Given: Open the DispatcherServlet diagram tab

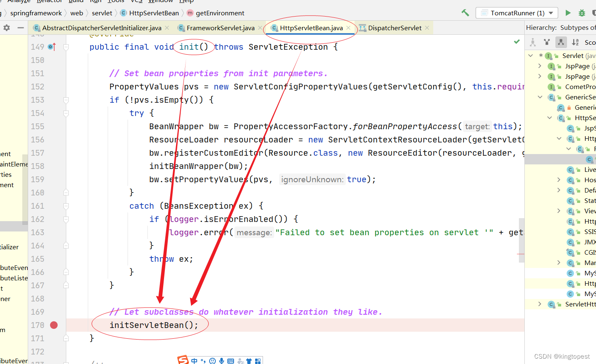Looking at the screenshot, I should (x=395, y=28).
